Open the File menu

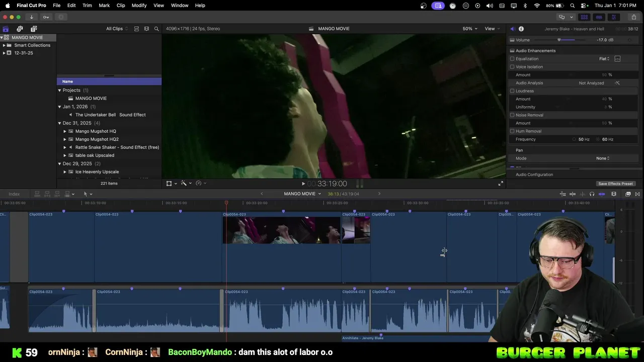point(57,6)
